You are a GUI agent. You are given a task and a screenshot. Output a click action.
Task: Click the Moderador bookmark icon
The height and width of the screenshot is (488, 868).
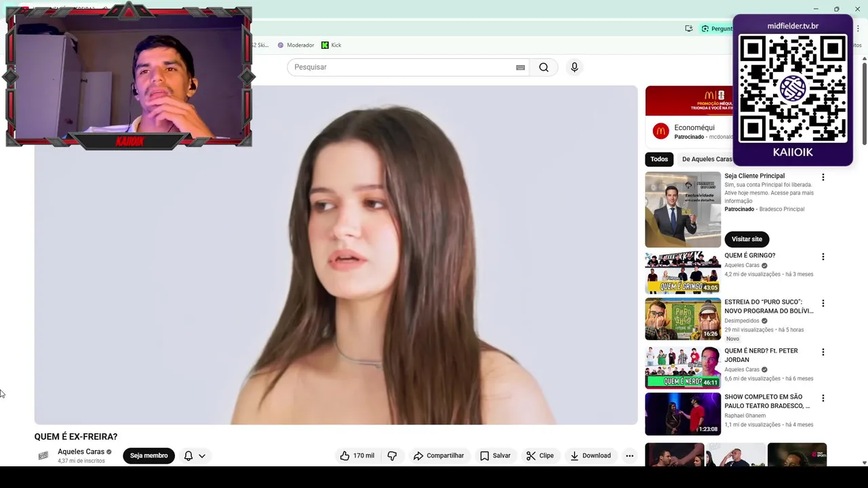[x=281, y=45]
